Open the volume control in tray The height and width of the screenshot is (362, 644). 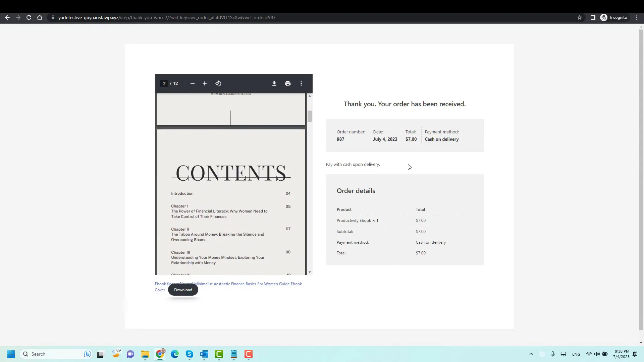[597, 354]
